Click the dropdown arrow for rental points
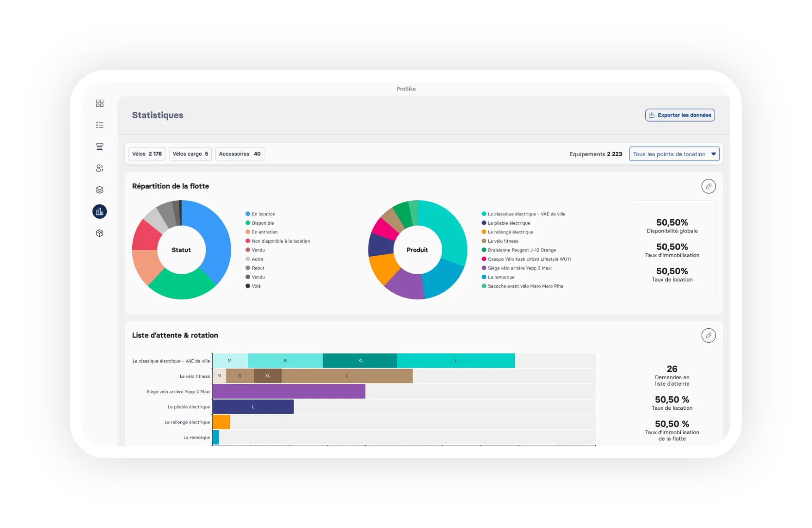The width and height of the screenshot is (812, 528). point(713,154)
